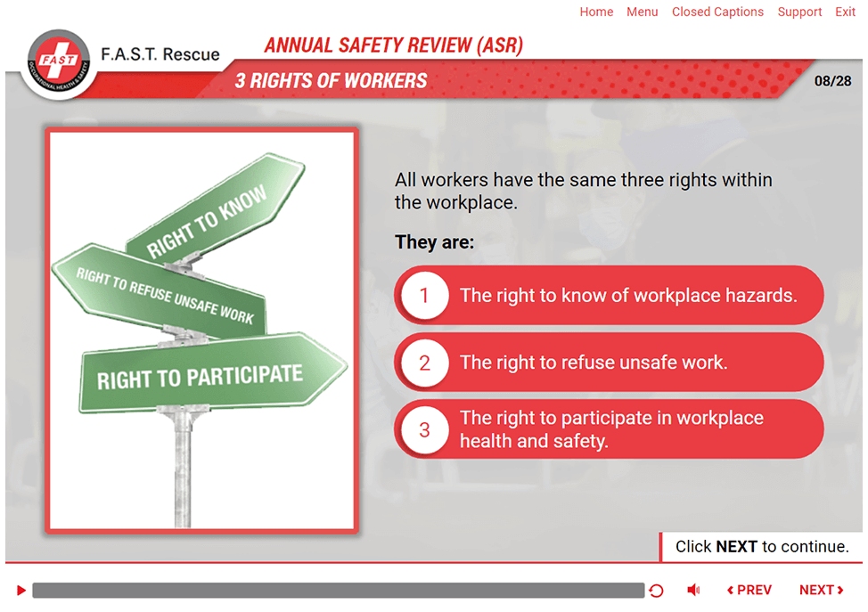Click the 'Click NEXT to continue.' prompt
The image size is (868, 612).
pyautogui.click(x=762, y=547)
